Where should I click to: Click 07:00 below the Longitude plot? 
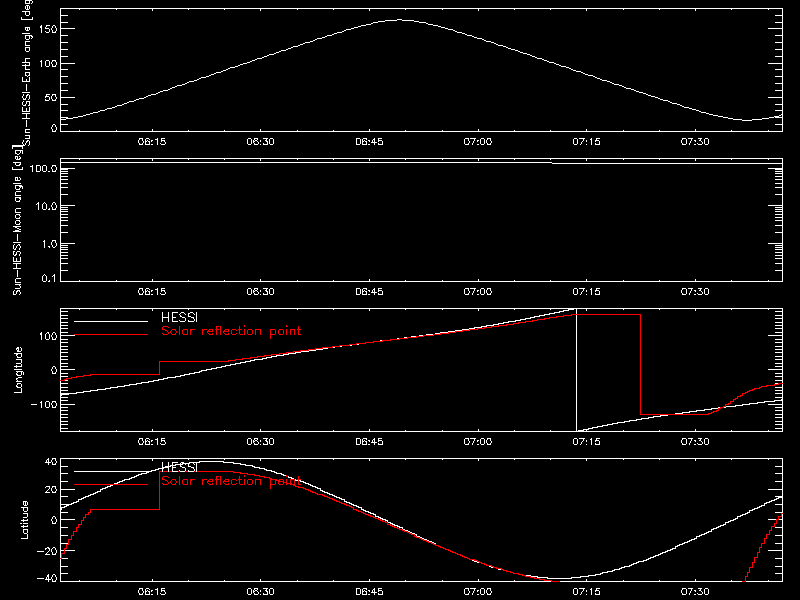coord(478,442)
